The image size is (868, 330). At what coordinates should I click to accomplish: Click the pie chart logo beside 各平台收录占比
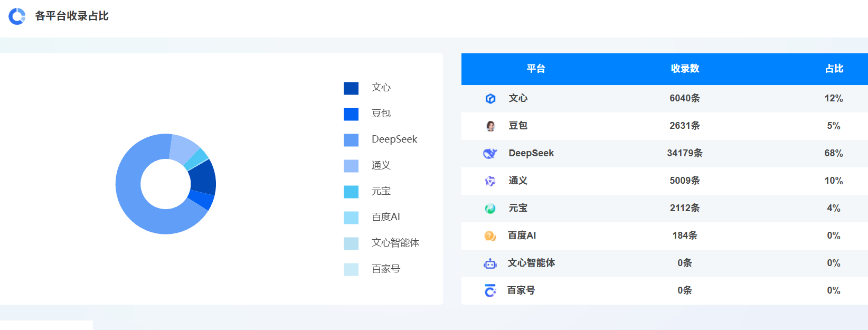17,16
